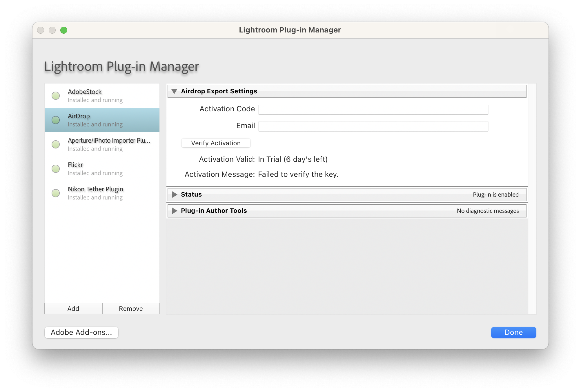Expand the Plug-in Author Tools section
This screenshot has width=581, height=392.
tap(175, 211)
